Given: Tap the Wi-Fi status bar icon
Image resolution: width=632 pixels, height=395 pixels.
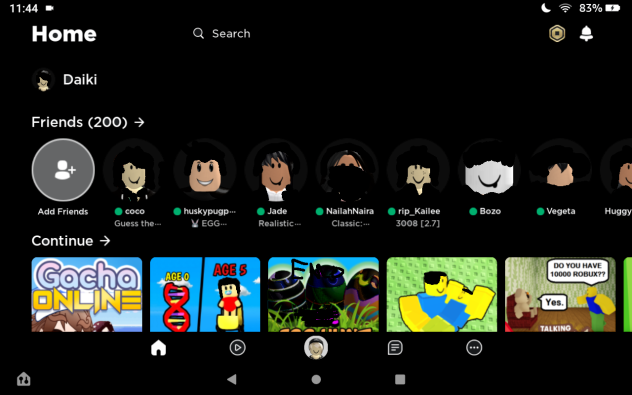Looking at the screenshot, I should pyautogui.click(x=565, y=8).
